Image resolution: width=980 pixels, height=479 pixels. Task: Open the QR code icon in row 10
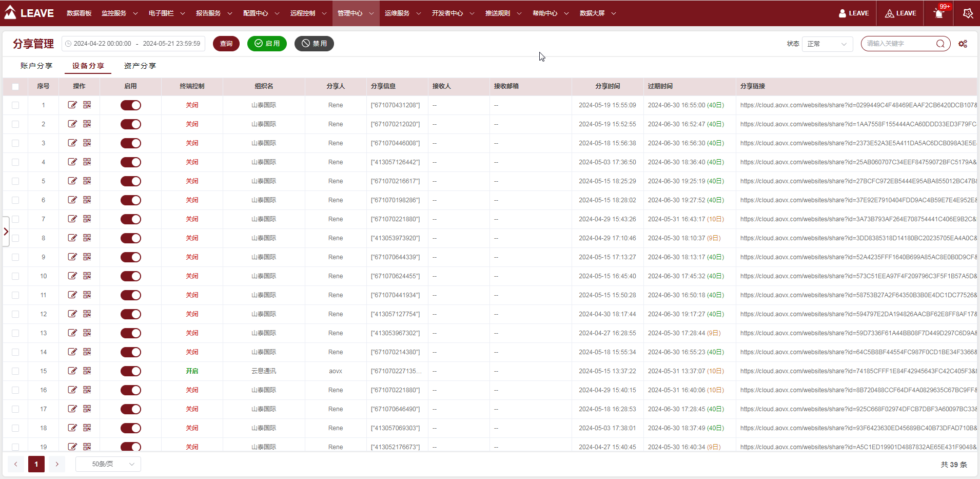pyautogui.click(x=87, y=276)
